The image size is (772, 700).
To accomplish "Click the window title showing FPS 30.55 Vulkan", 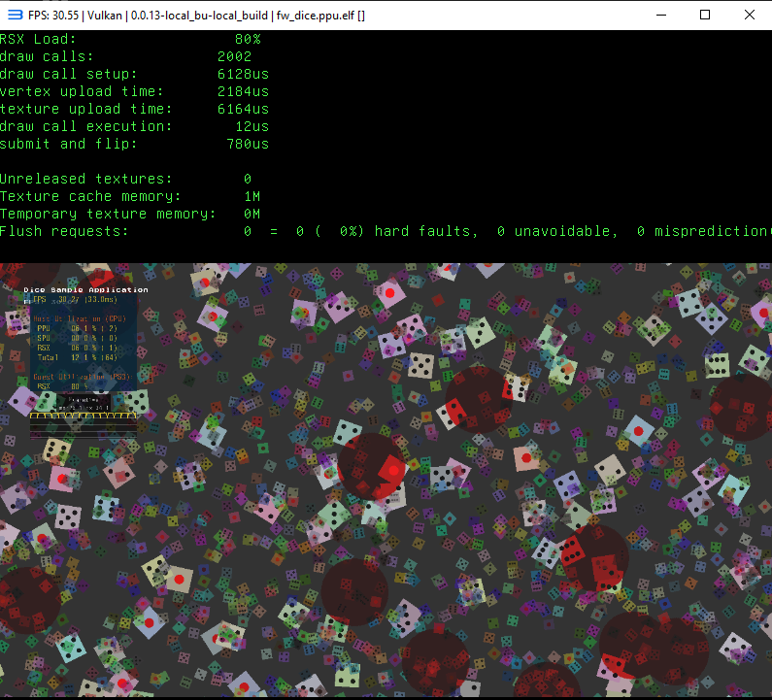I will click(196, 16).
